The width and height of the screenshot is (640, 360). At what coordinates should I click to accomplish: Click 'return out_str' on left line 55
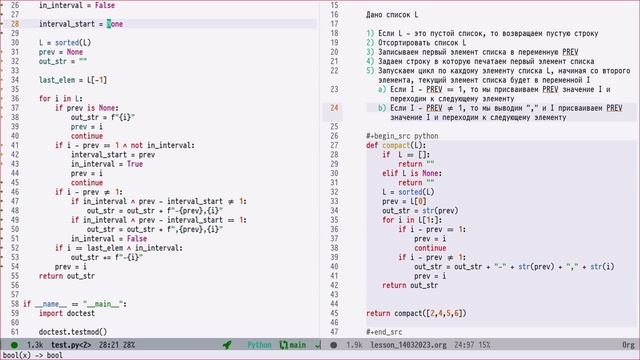67,276
